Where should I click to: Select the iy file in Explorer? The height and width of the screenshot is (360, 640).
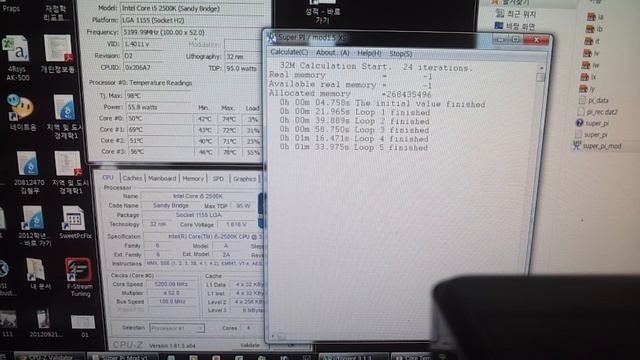(588, 89)
